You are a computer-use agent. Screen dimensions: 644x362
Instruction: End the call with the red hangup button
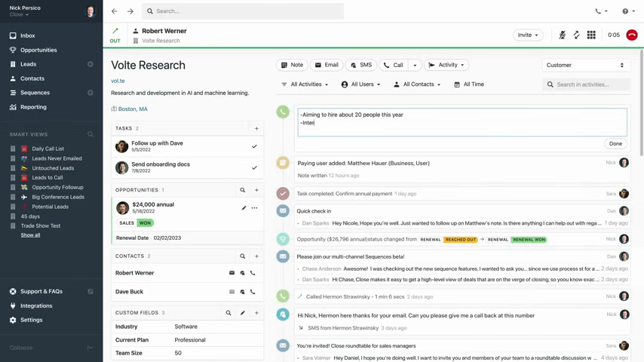tap(632, 35)
